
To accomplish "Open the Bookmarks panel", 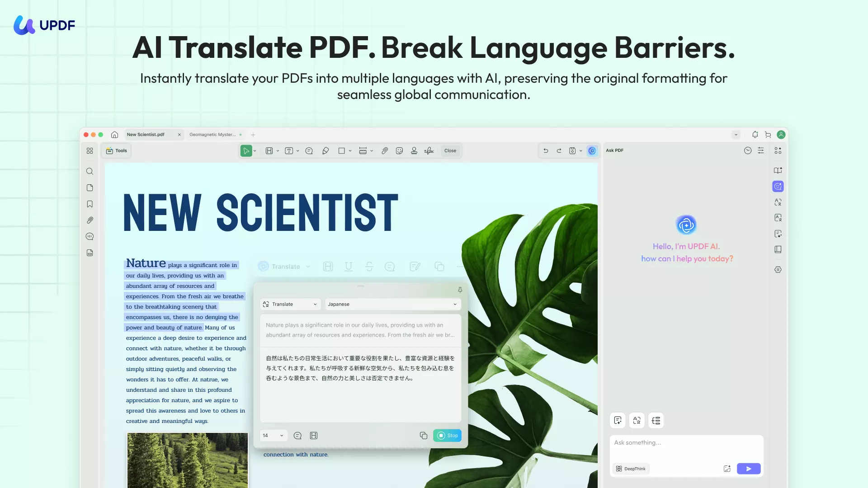I will (x=90, y=204).
